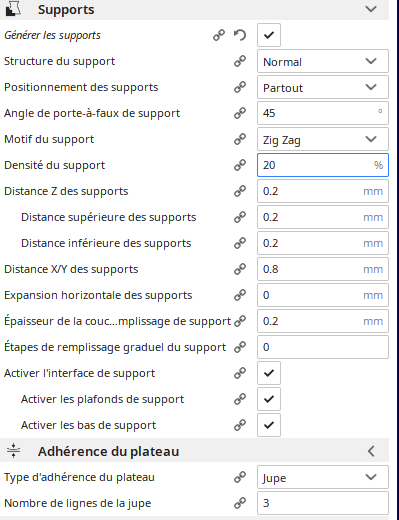The image size is (399, 520).
Task: Click the Supports section icon
Action: pyautogui.click(x=13, y=9)
